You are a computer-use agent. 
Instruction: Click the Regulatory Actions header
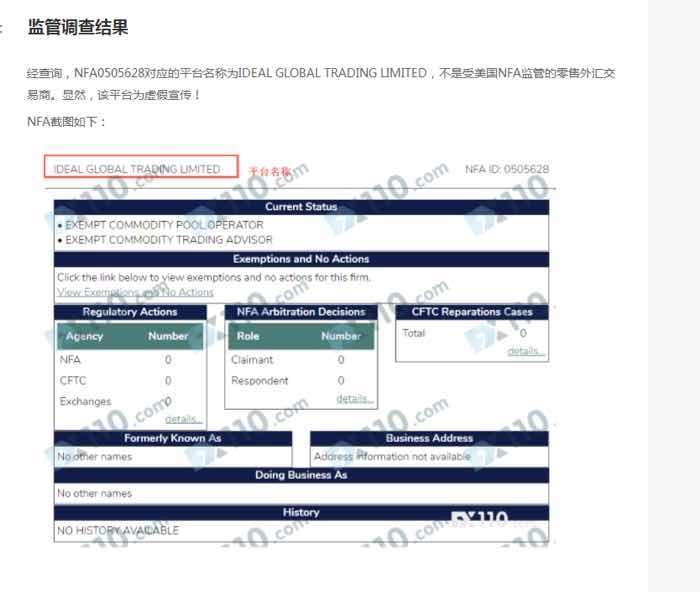[x=130, y=312]
